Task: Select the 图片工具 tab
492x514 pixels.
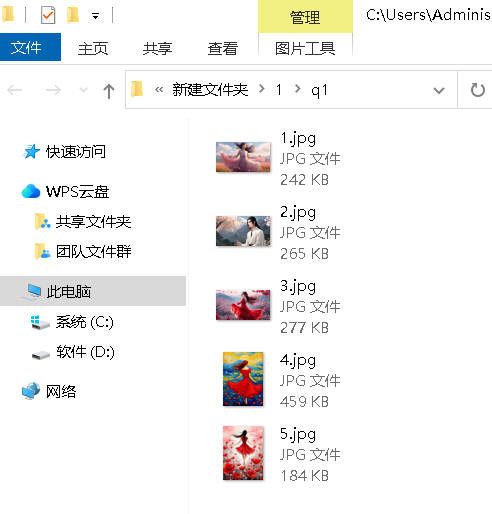Action: point(305,49)
